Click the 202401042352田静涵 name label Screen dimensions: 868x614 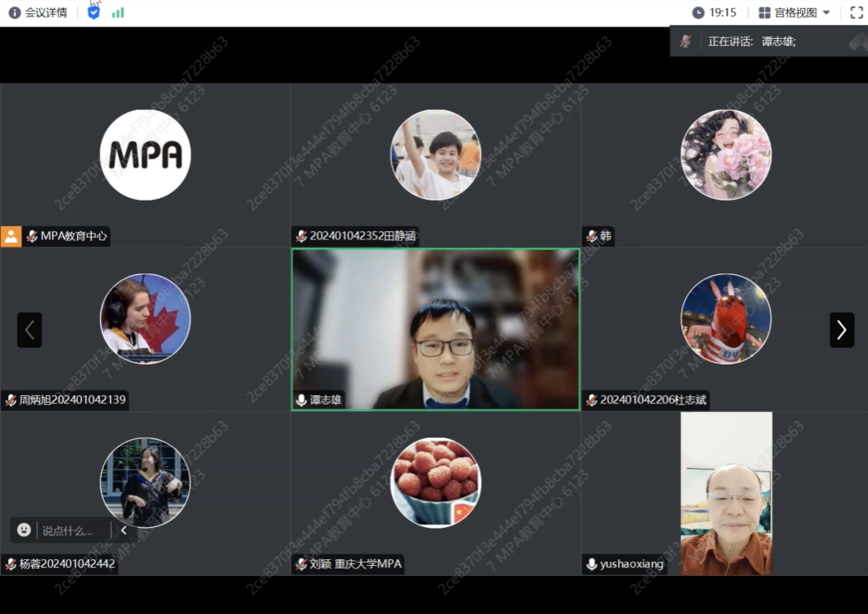(x=363, y=236)
